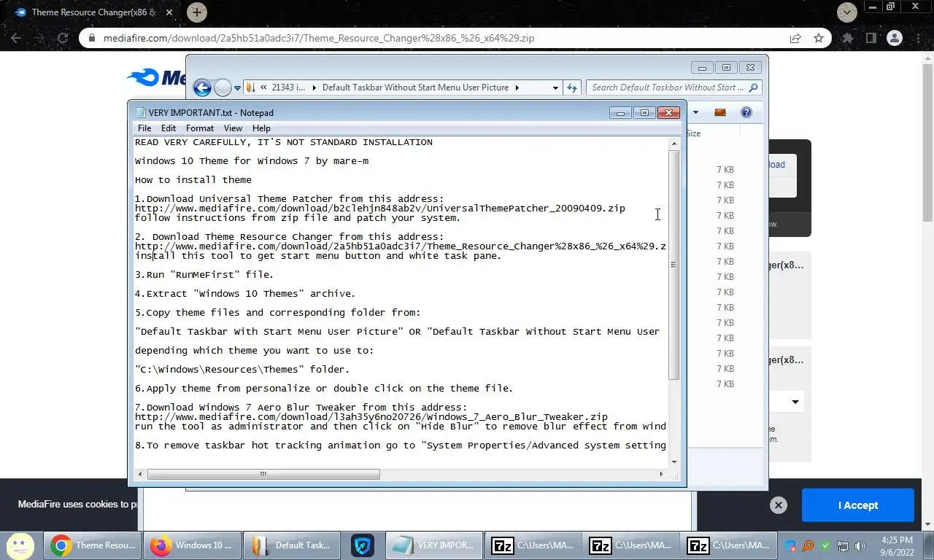Image resolution: width=934 pixels, height=560 pixels.
Task: Click Notepad scroll left arrow
Action: pos(141,474)
